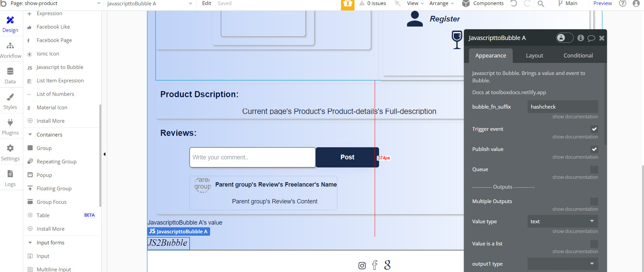Collapse the Containers section
Viewport: 644px width, 272px height.
(30, 135)
